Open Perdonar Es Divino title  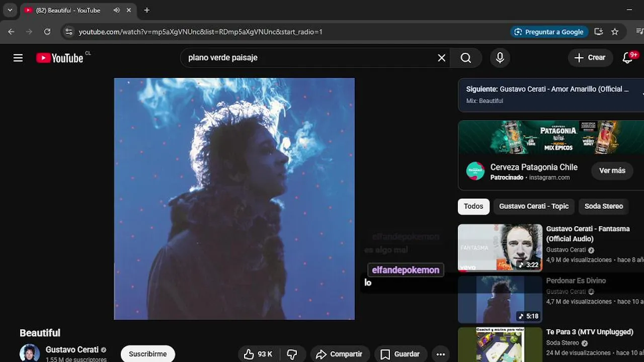576,281
